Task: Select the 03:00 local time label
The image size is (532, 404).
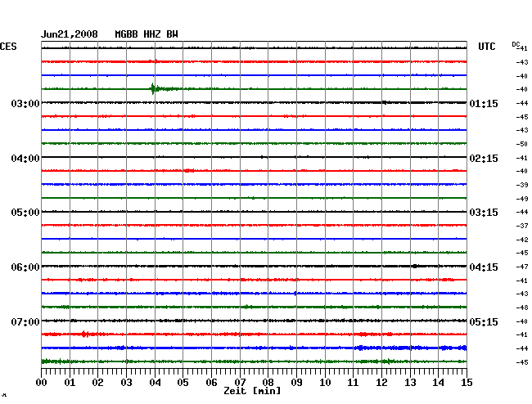Action: (25, 103)
